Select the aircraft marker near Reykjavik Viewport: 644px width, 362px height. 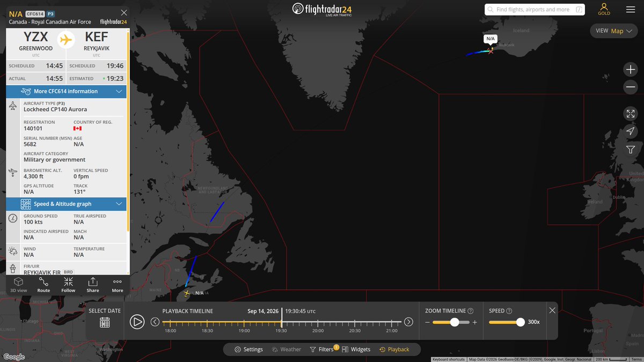click(491, 51)
